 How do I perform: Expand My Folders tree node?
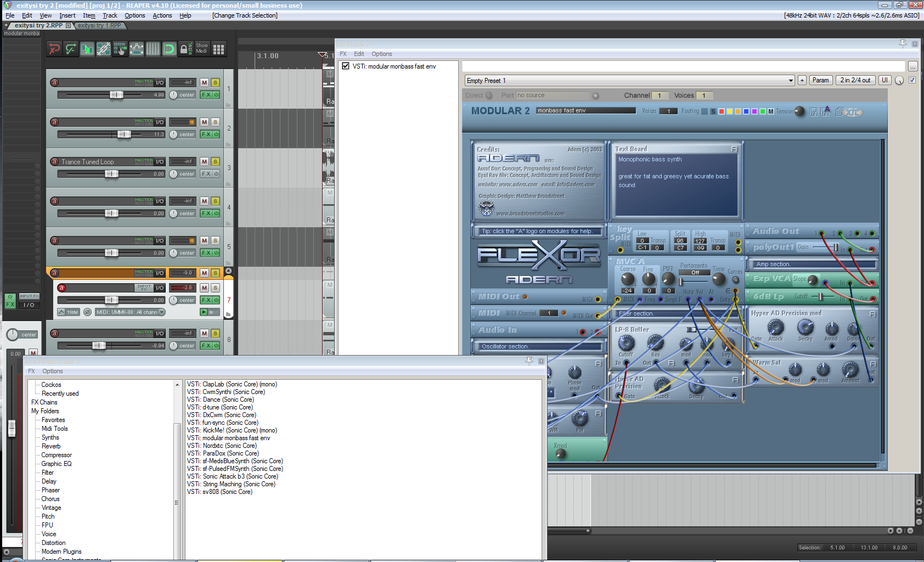[45, 411]
